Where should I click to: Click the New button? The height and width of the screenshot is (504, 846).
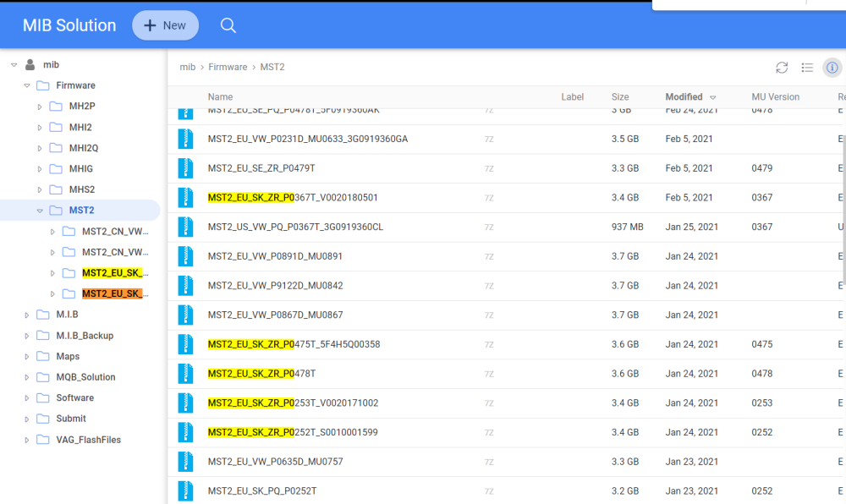pos(165,25)
